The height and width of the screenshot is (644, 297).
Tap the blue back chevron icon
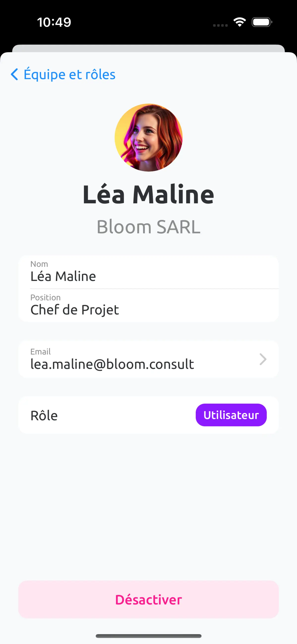point(14,74)
